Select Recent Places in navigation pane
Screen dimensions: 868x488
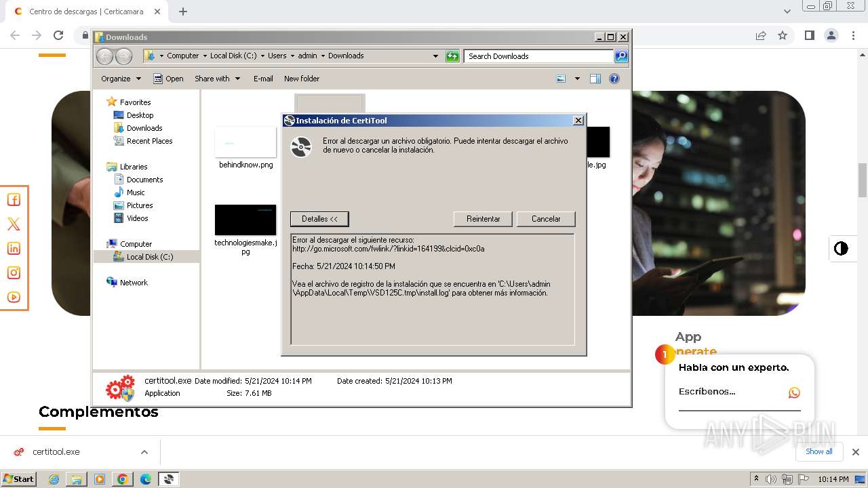pos(149,141)
